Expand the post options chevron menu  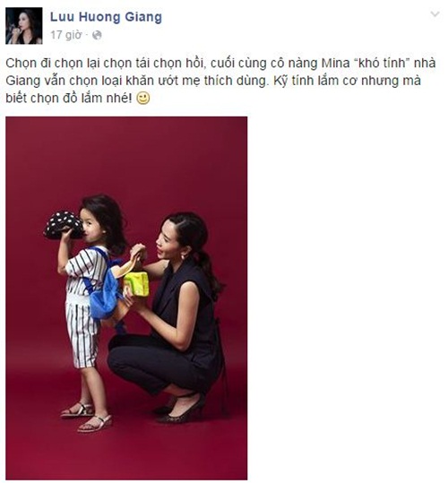(x=435, y=13)
